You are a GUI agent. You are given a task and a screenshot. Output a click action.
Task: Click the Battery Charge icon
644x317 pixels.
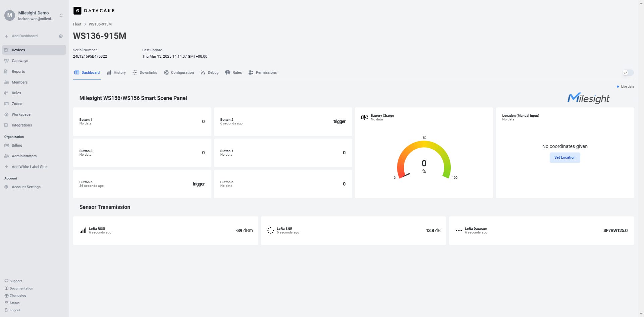365,117
